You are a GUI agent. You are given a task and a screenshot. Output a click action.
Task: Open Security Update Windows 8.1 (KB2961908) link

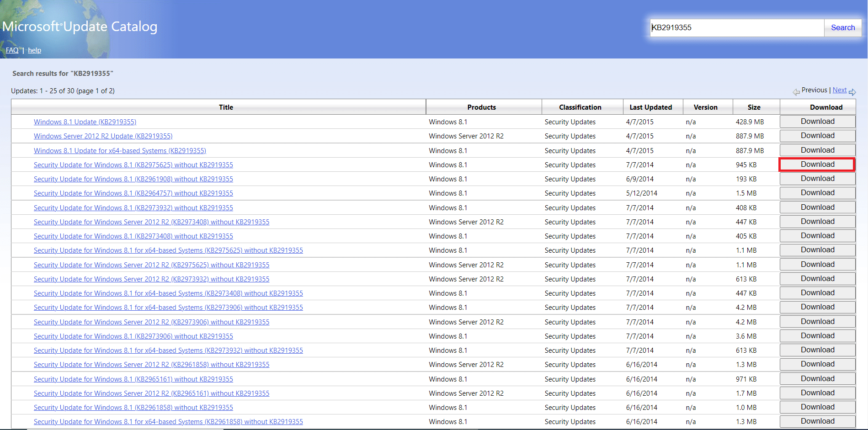[x=133, y=179]
